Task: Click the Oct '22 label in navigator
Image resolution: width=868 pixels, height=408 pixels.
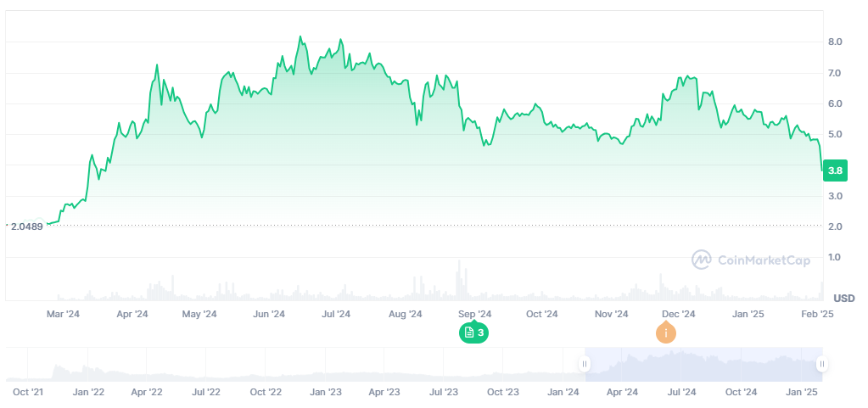Action: click(x=265, y=392)
